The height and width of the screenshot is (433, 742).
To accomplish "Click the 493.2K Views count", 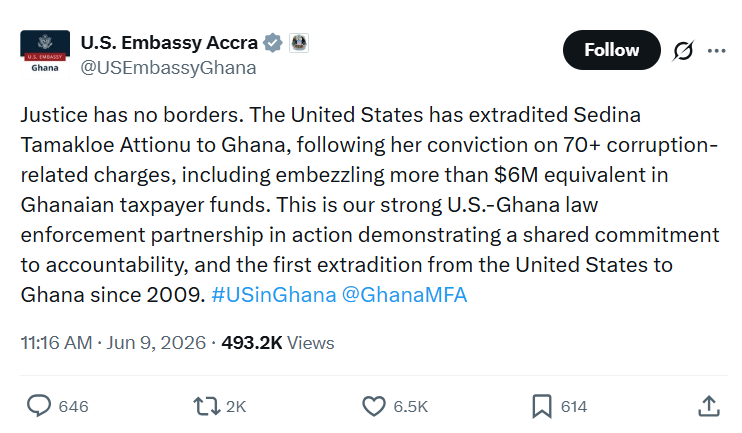I will point(278,343).
